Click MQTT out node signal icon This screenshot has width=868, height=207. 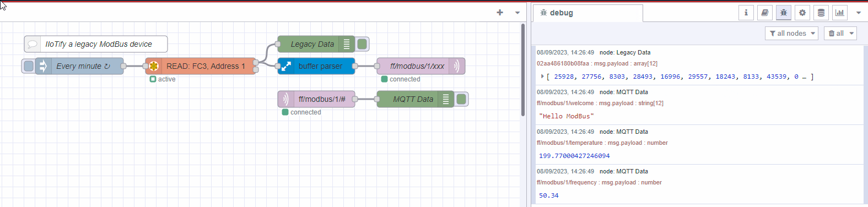tap(457, 66)
